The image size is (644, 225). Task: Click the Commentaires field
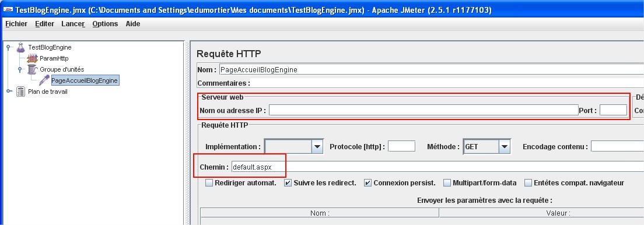pyautogui.click(x=447, y=83)
